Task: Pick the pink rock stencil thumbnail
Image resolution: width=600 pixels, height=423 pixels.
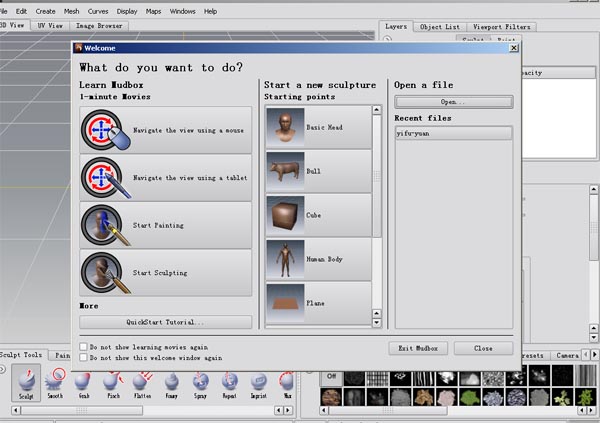Action: click(447, 398)
